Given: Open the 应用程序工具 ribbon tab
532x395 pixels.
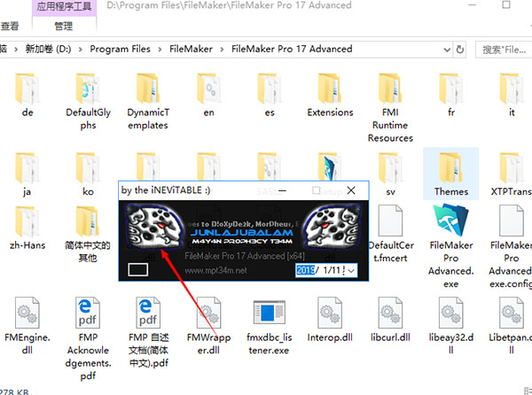Looking at the screenshot, I should tap(65, 7).
